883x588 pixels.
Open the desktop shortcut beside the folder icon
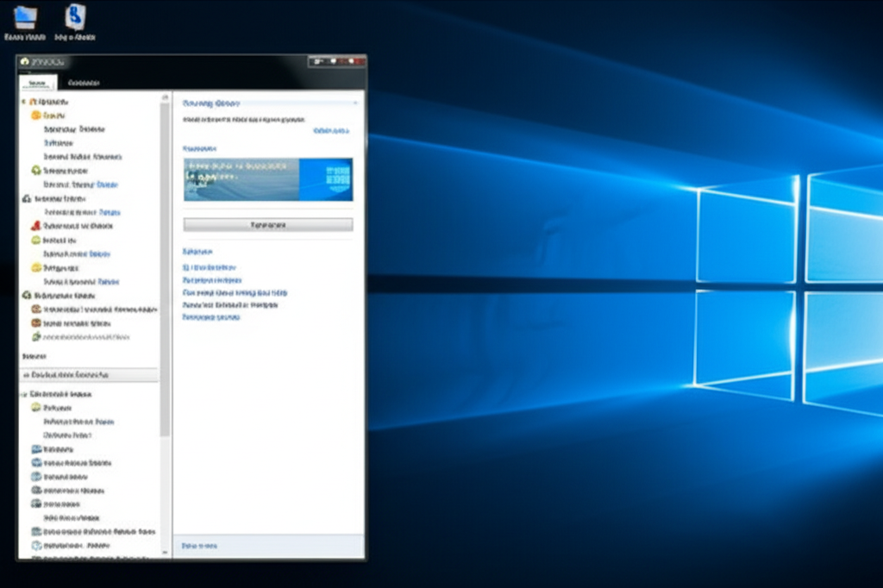pyautogui.click(x=75, y=17)
